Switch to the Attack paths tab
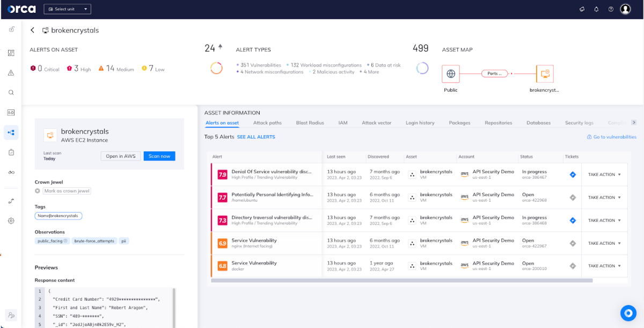 tap(267, 123)
